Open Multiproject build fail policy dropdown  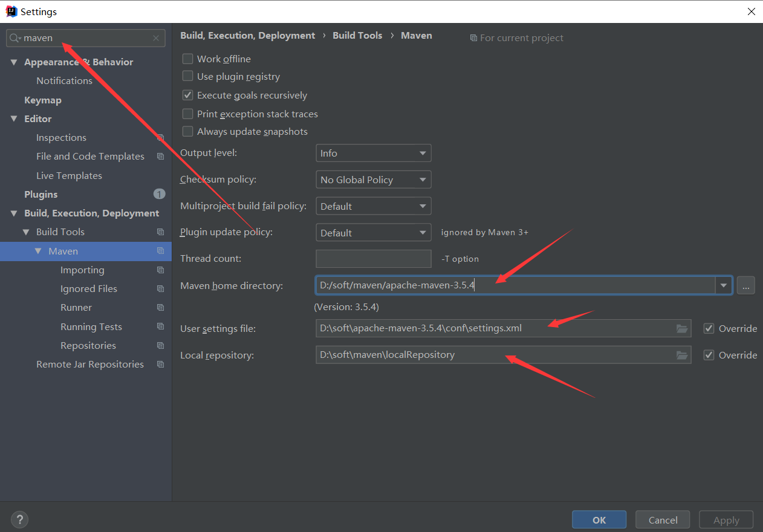(374, 206)
